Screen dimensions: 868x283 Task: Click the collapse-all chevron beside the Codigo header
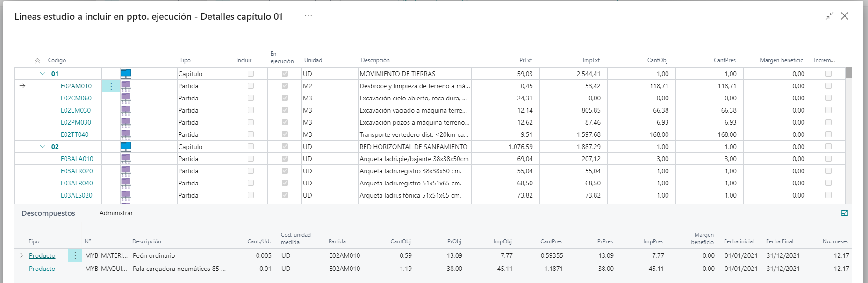[x=37, y=61]
